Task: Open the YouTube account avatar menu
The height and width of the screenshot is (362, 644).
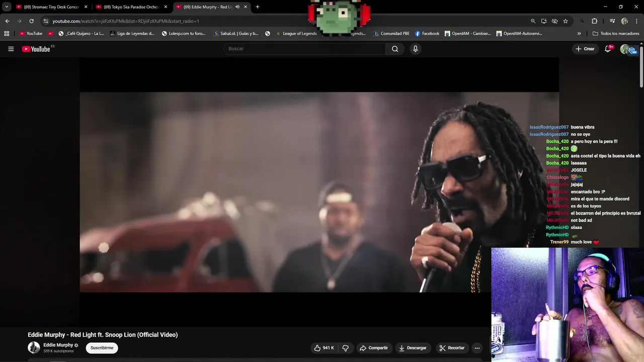Action: (x=625, y=49)
